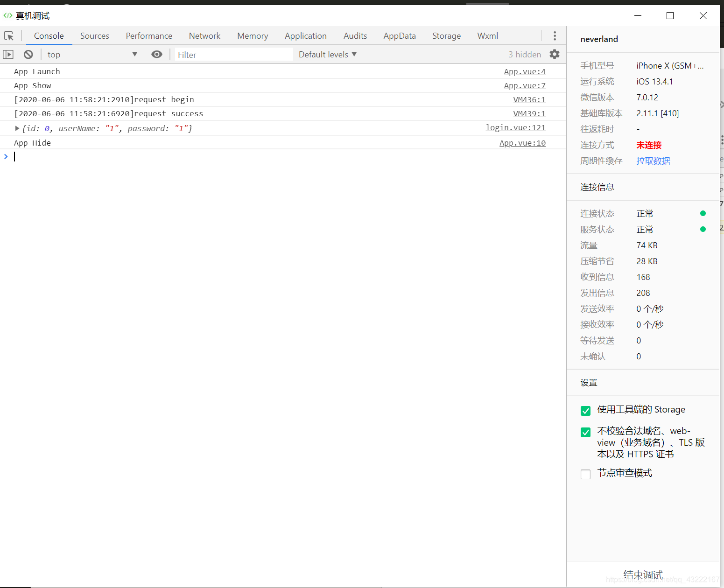The image size is (724, 588).
Task: Open the Memory tab
Action: click(x=253, y=36)
